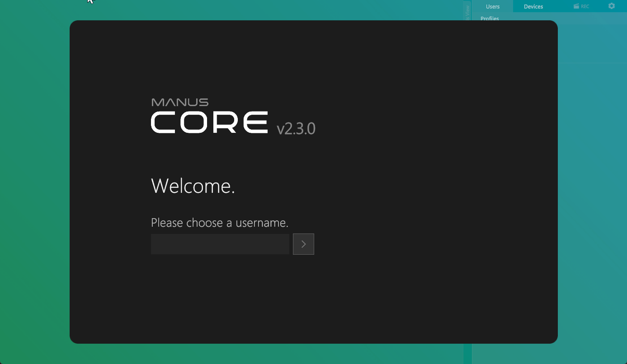Click the 'Please choose a username' label
The width and height of the screenshot is (627, 364).
pyautogui.click(x=219, y=223)
